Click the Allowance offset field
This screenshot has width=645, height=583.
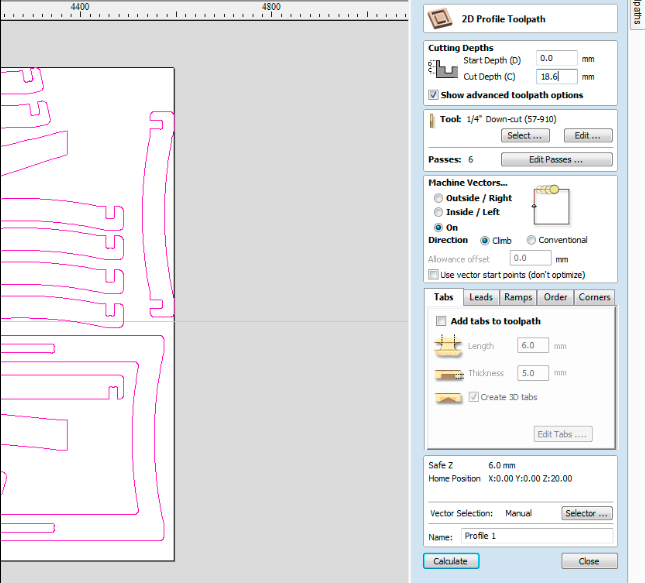click(530, 258)
